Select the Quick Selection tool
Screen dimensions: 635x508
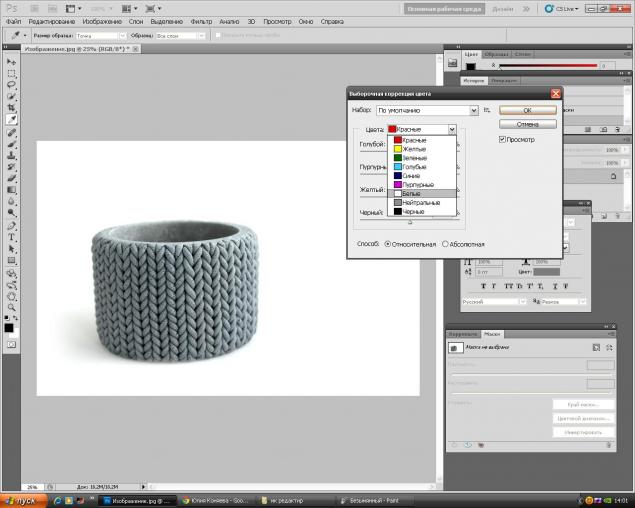point(11,96)
